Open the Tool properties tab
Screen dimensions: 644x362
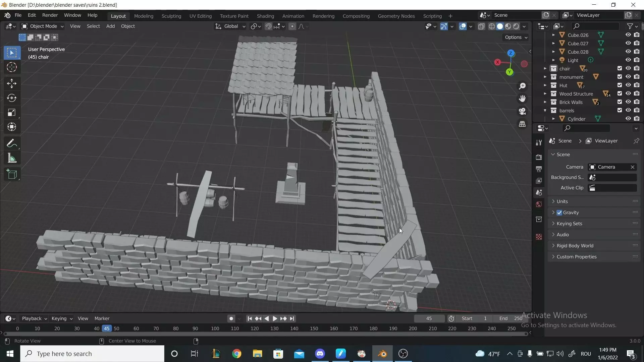[x=539, y=143]
